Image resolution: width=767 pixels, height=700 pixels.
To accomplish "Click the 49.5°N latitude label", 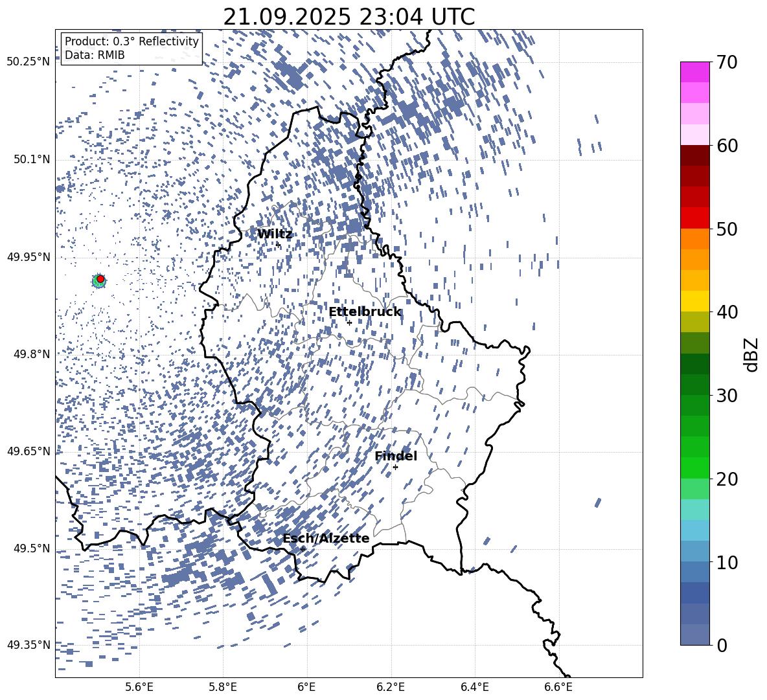I will coord(31,548).
